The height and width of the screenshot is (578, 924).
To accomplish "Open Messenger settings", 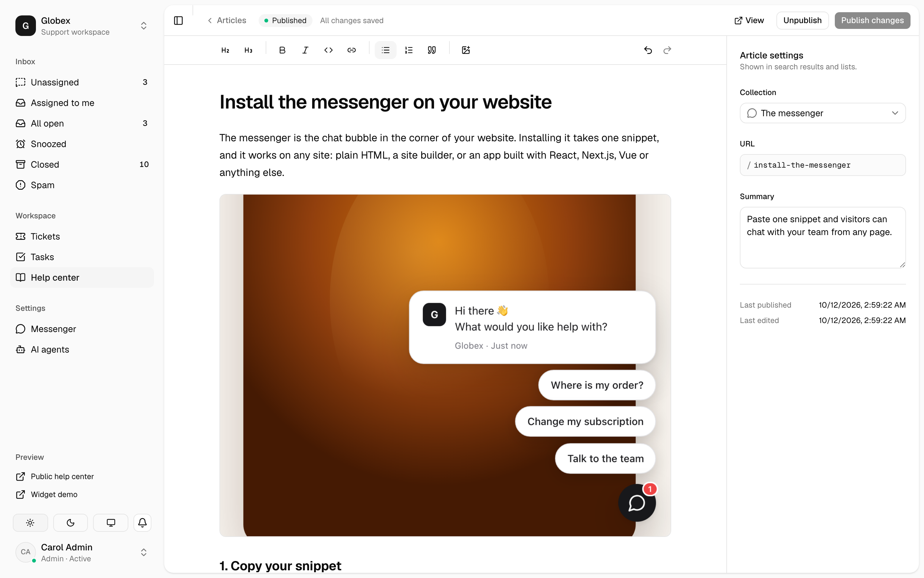I will coord(82,329).
